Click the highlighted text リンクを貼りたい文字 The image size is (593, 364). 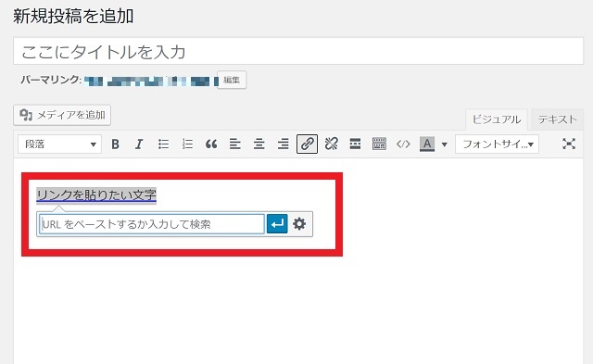pos(96,195)
